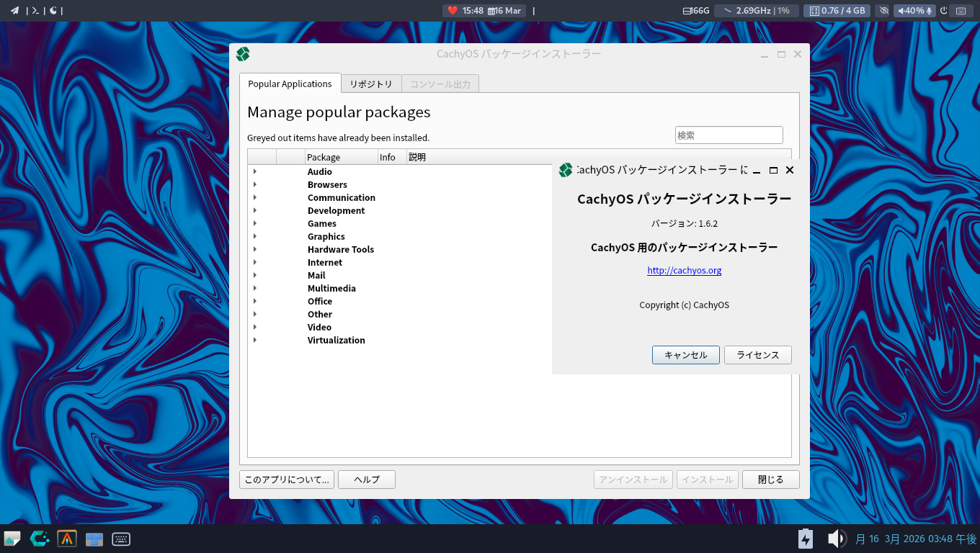Screen dimensions: 980x553
Task: Click the 0.76 / 4 GB memory indicator
Action: [838, 11]
